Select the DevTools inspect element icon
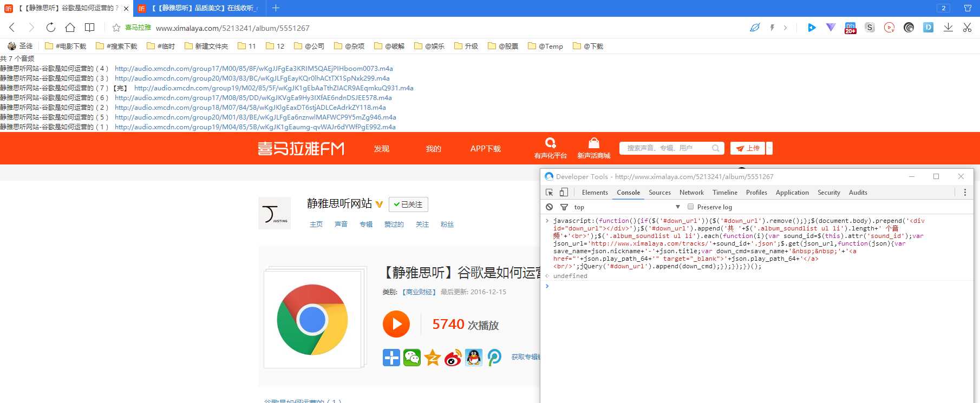The height and width of the screenshot is (403, 980). 550,193
